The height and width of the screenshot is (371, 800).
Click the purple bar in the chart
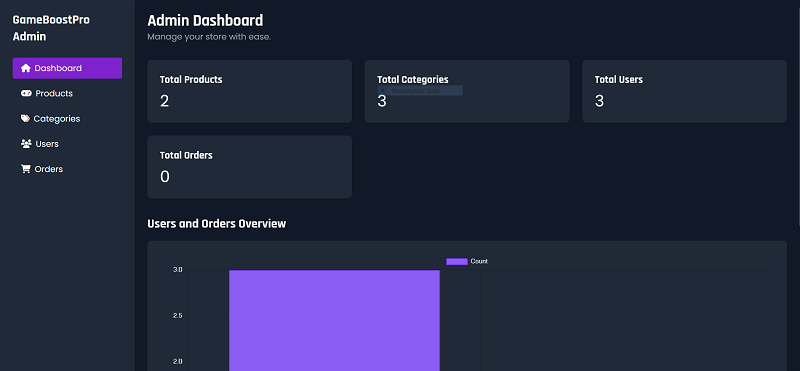(x=334, y=320)
